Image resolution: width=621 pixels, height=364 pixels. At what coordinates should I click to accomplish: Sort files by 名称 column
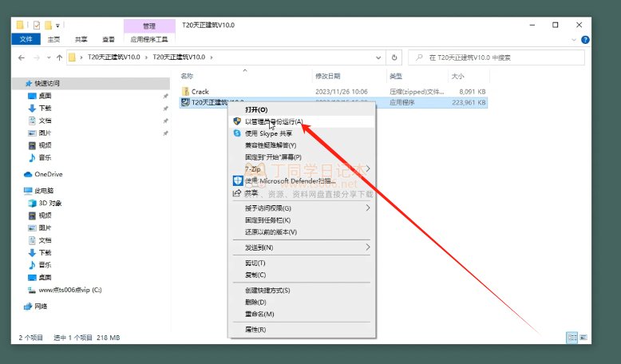coord(187,76)
